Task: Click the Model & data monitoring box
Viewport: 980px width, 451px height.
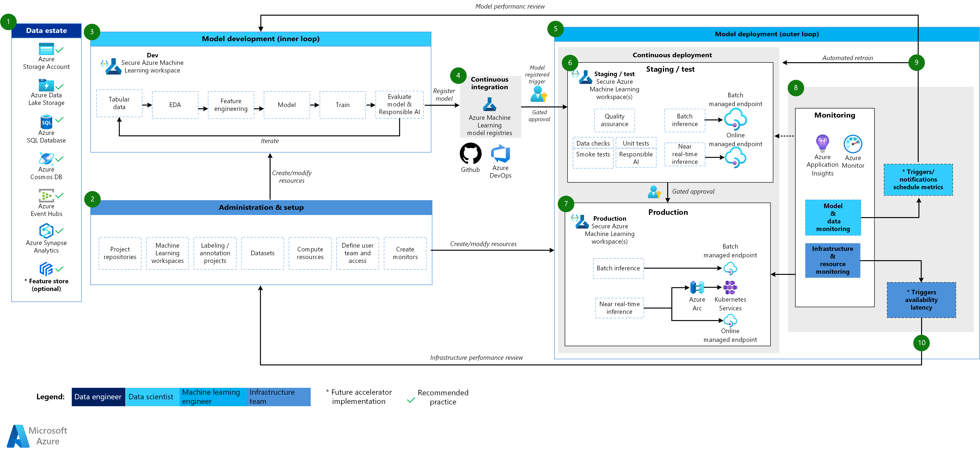Action: (833, 217)
